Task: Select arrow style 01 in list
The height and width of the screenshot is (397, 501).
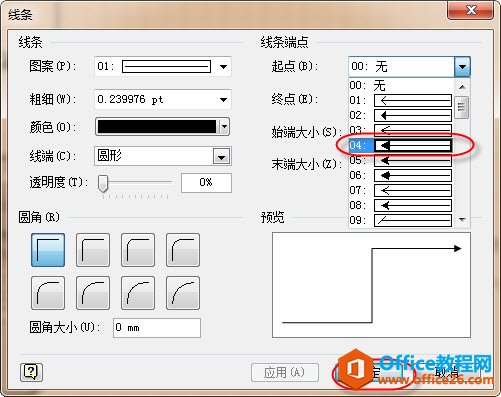Action: point(401,100)
